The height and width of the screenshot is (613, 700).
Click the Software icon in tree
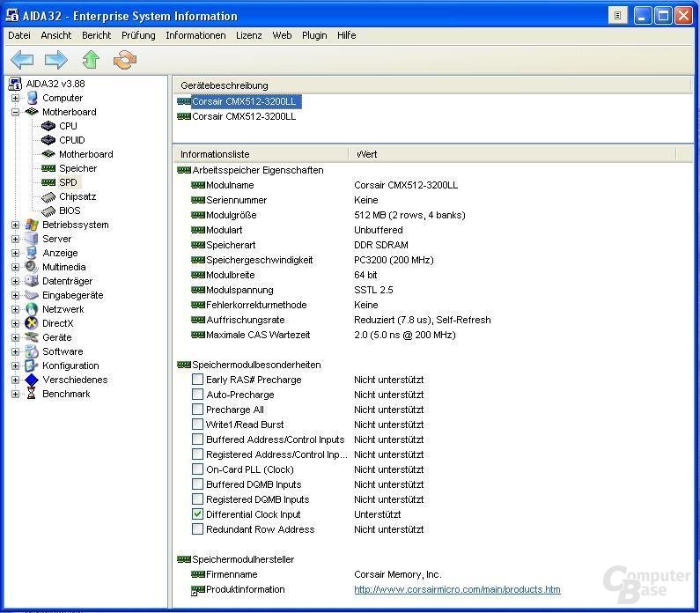[32, 351]
